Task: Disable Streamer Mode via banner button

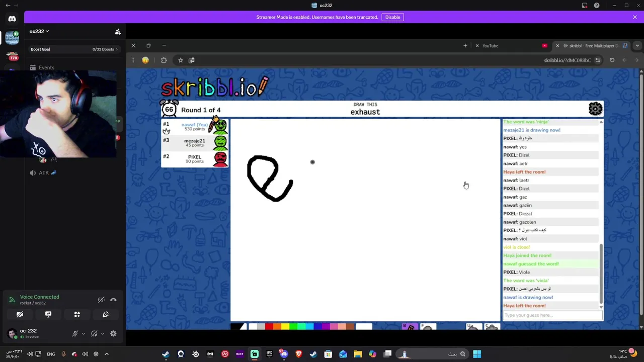Action: tap(392, 17)
